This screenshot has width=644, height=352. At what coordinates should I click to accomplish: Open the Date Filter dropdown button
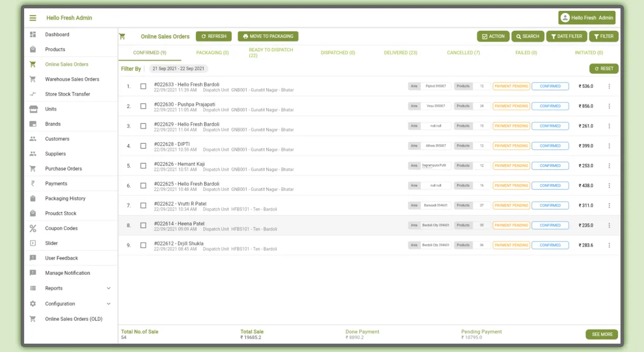coord(567,36)
